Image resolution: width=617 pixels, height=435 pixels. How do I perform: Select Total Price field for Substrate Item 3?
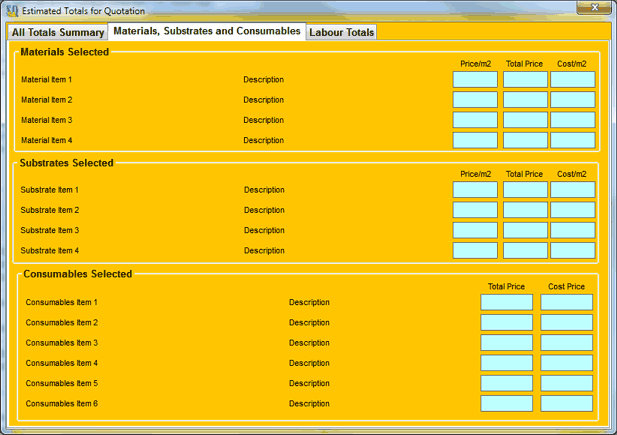tap(525, 230)
